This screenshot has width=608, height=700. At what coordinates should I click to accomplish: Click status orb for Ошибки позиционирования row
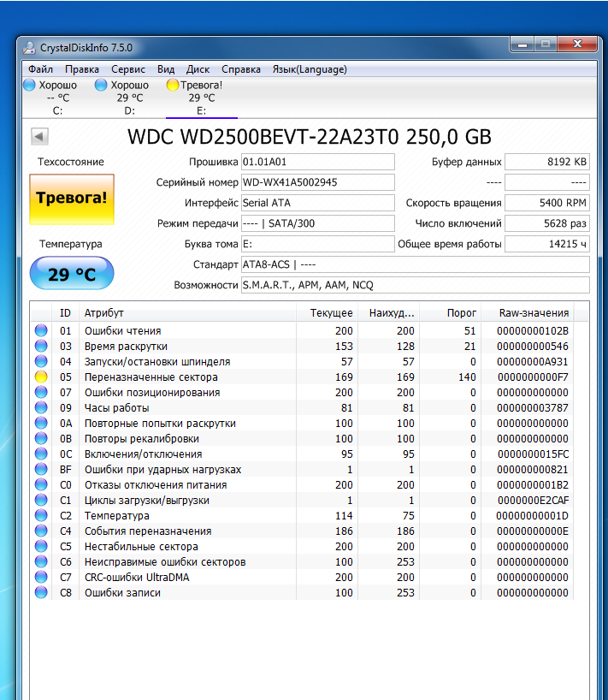pyautogui.click(x=41, y=392)
